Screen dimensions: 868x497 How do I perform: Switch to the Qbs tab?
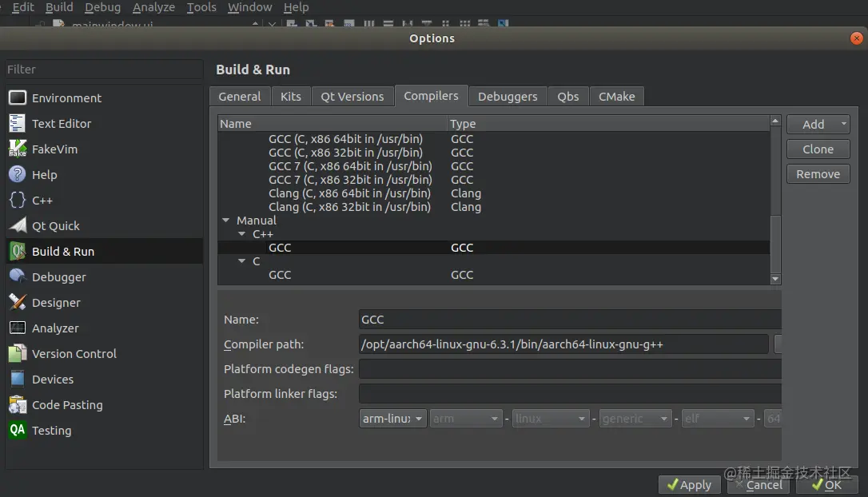[568, 97]
